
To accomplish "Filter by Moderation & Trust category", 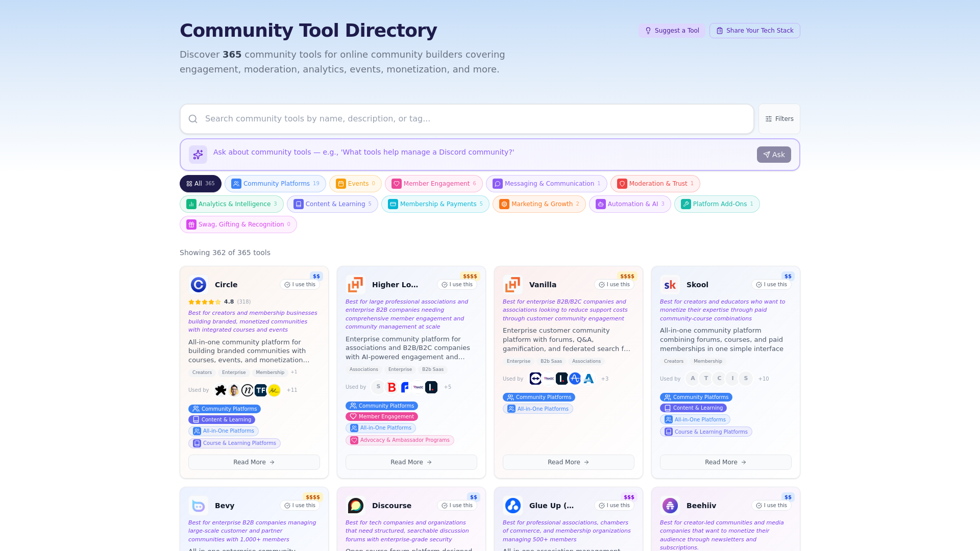I will [x=655, y=184].
